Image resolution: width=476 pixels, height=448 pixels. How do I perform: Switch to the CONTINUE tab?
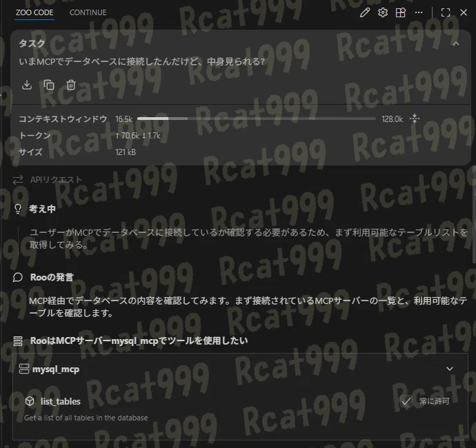pos(88,12)
